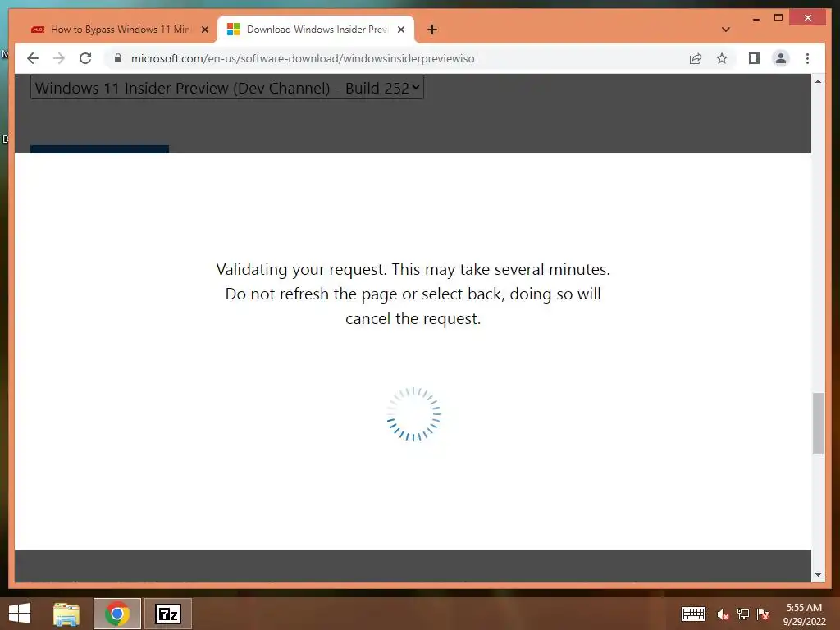
Task: Click the dark blue button under the edition dropdown
Action: pyautogui.click(x=99, y=149)
